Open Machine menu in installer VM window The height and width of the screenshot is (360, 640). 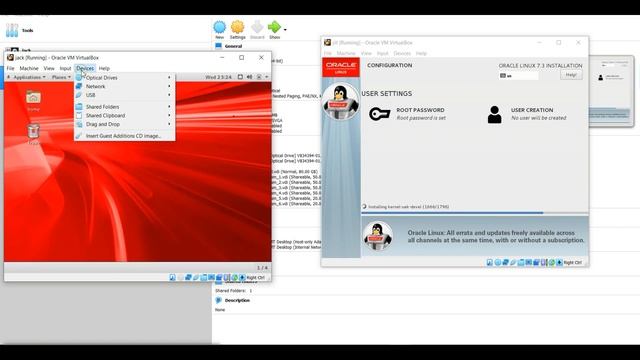pyautogui.click(x=346, y=53)
